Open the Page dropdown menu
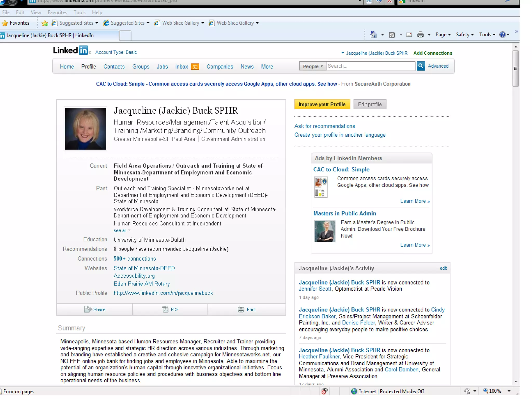This screenshot has height=399, width=532. tap(443, 35)
